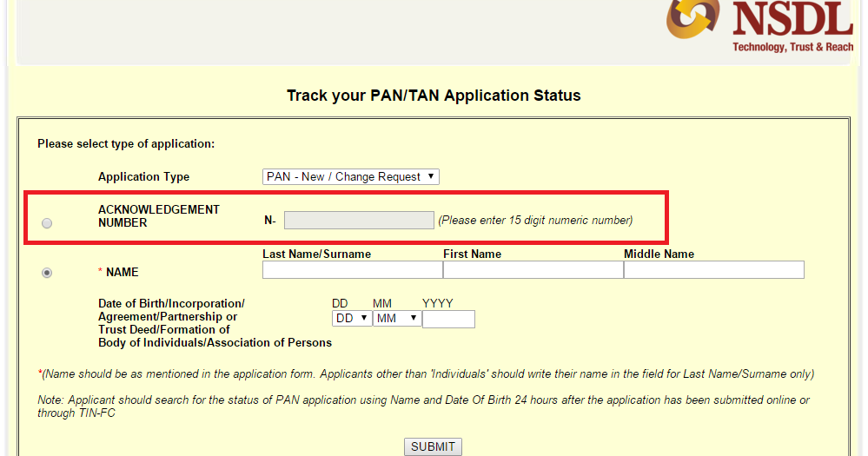The height and width of the screenshot is (456, 868).
Task: Click the NSDL logo icon
Action: click(x=692, y=19)
